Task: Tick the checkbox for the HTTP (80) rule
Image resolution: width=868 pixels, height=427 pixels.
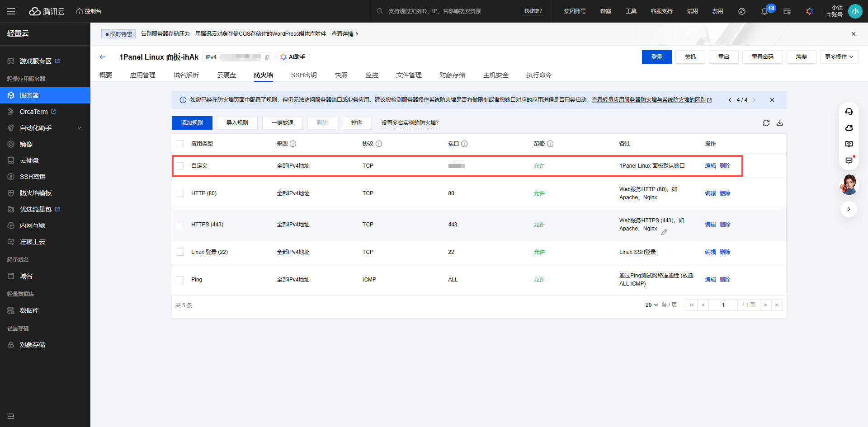Action: 180,193
